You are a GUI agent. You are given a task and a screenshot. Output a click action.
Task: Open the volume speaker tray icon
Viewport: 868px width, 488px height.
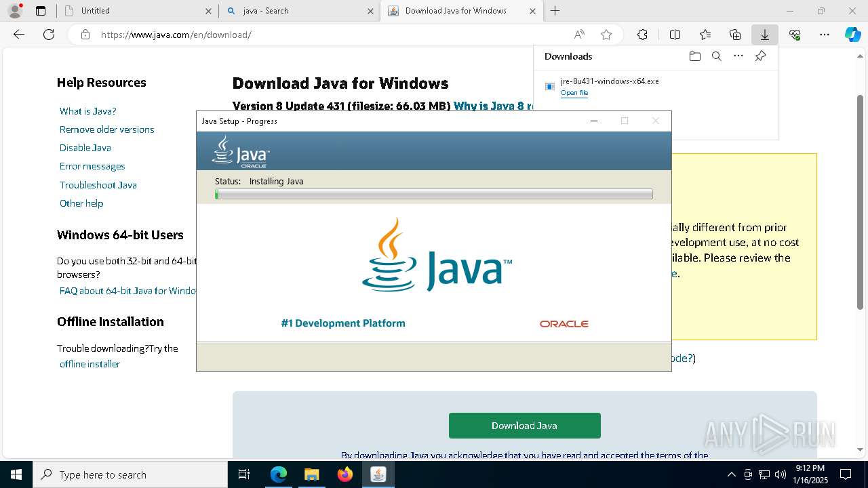[x=780, y=474]
